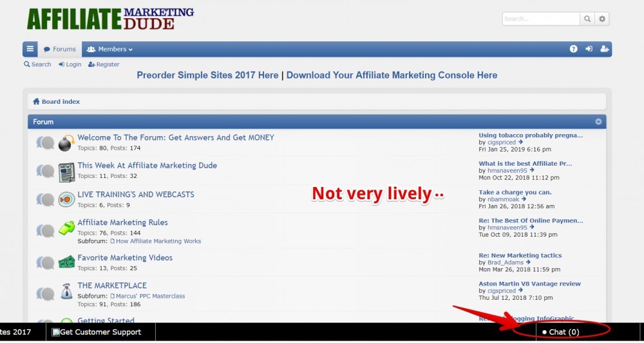Collapse the Forum category with minus icon
644x343 pixels.
tap(598, 122)
